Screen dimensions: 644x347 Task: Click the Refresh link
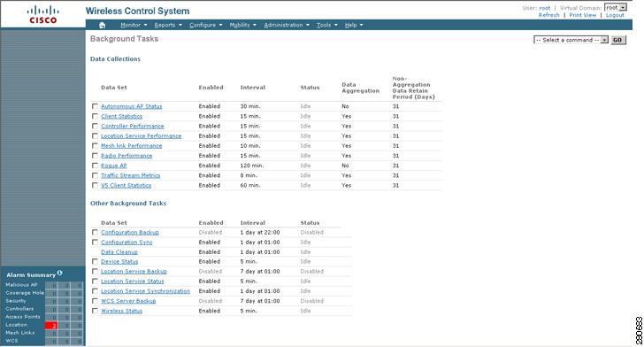549,15
